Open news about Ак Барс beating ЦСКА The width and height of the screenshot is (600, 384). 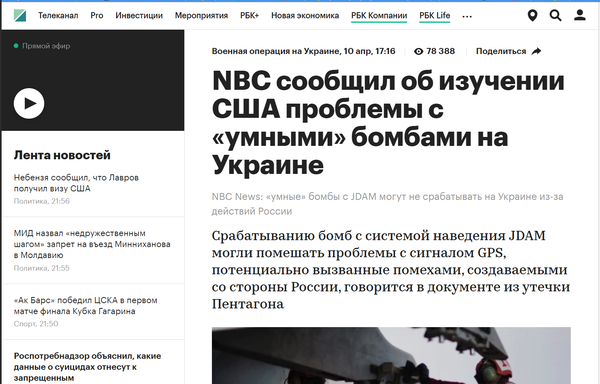85,306
